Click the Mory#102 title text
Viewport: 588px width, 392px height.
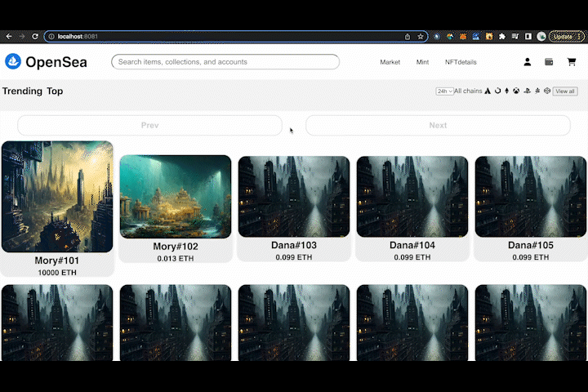[x=176, y=247]
